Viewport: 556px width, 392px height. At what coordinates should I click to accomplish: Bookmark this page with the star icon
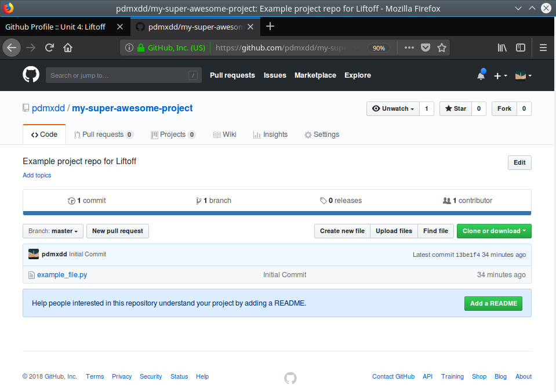pos(442,48)
